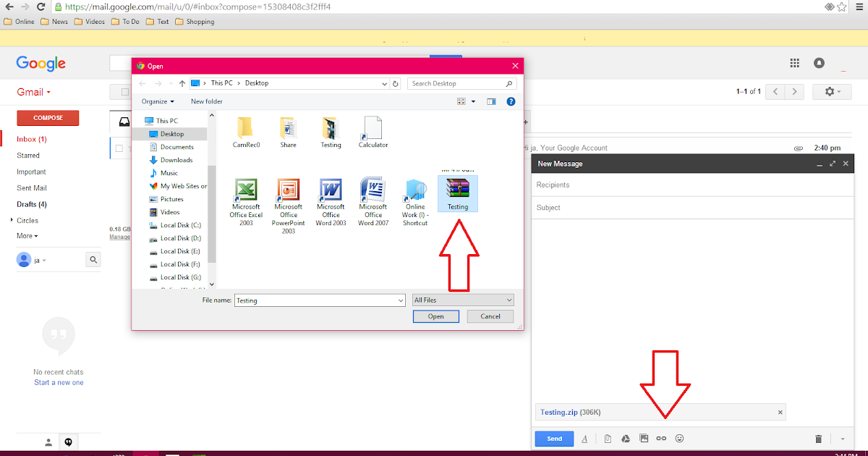Open the Starred label
868x456 pixels.
(x=28, y=156)
